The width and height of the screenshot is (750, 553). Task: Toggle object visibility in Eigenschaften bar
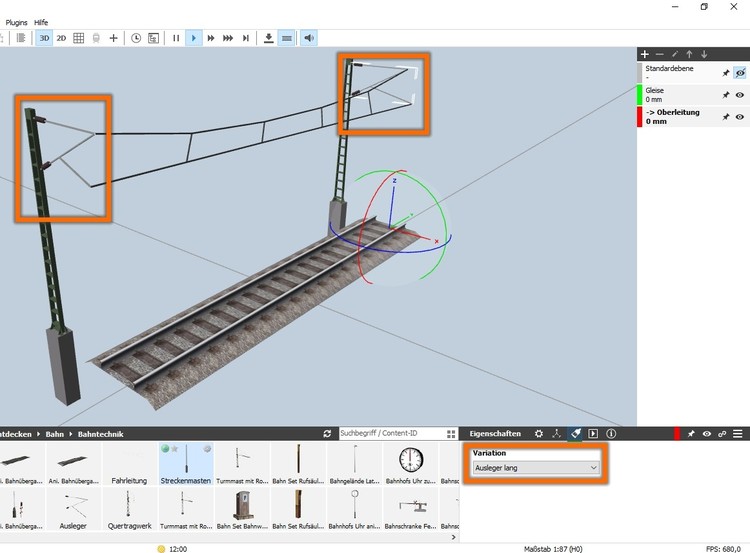706,434
